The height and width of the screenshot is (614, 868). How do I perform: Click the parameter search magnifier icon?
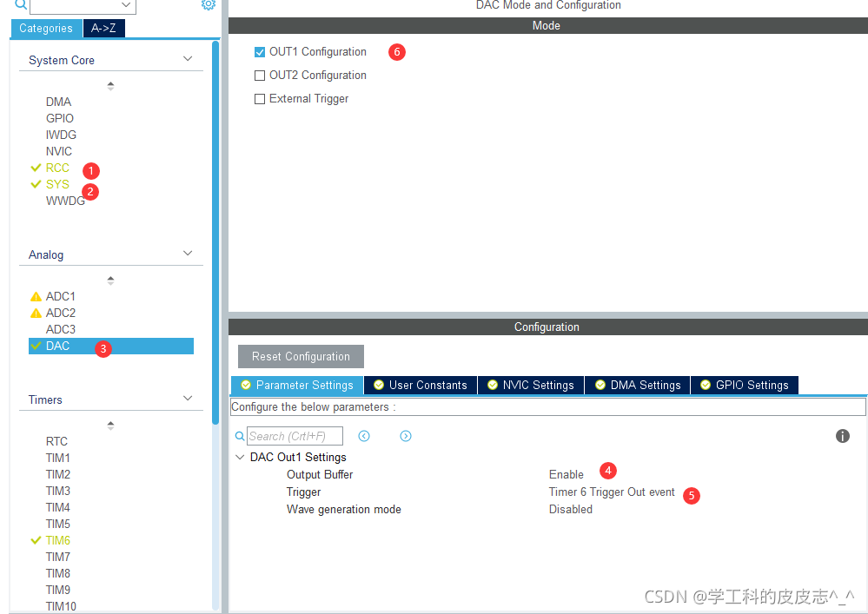(240, 437)
